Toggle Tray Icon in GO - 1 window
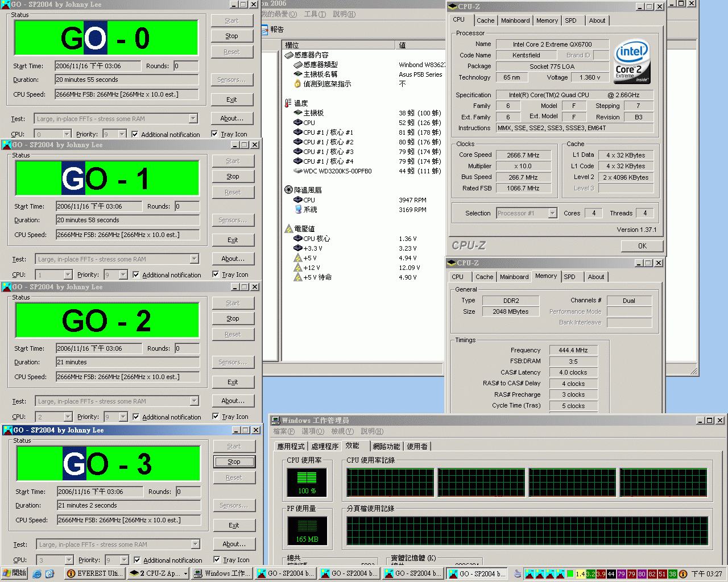Image resolution: width=728 pixels, height=582 pixels. (216, 275)
